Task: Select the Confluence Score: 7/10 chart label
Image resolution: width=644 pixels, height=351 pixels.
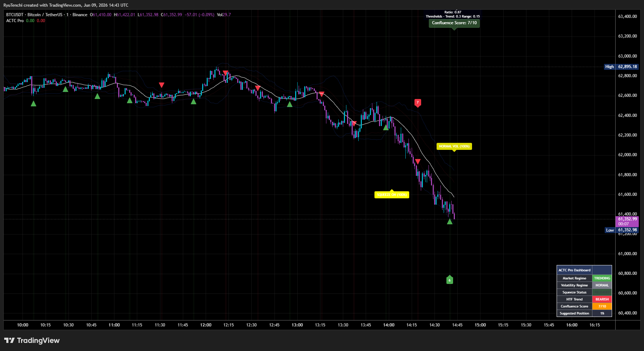Action: click(454, 23)
